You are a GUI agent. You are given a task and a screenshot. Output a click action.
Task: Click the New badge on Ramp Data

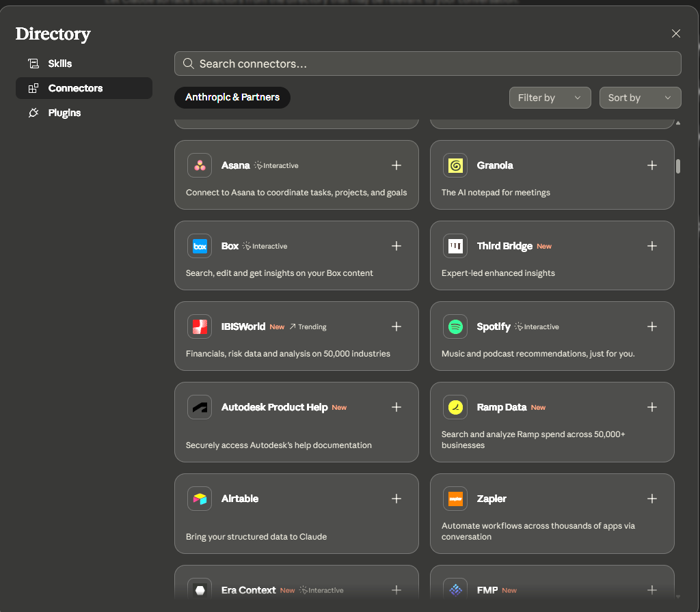pyautogui.click(x=538, y=408)
